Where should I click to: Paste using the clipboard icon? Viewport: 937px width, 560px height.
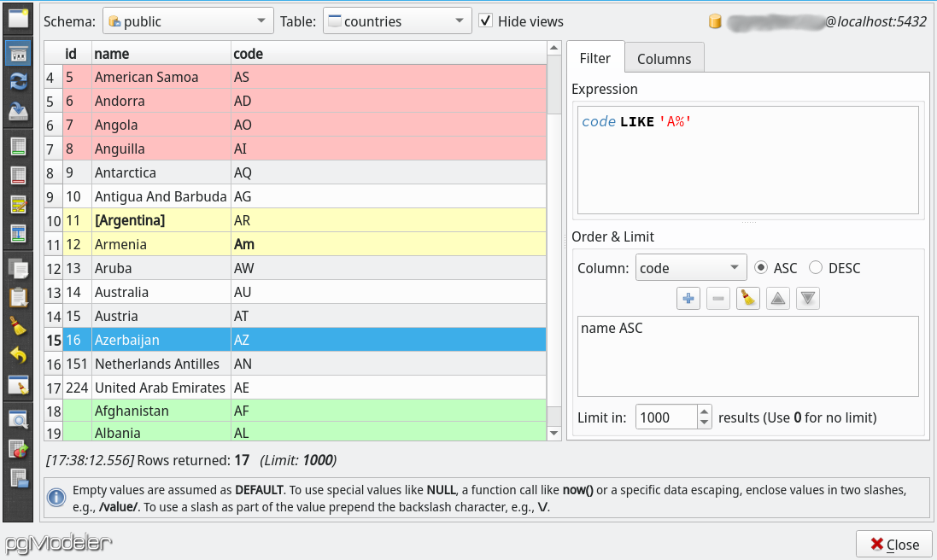tap(18, 297)
